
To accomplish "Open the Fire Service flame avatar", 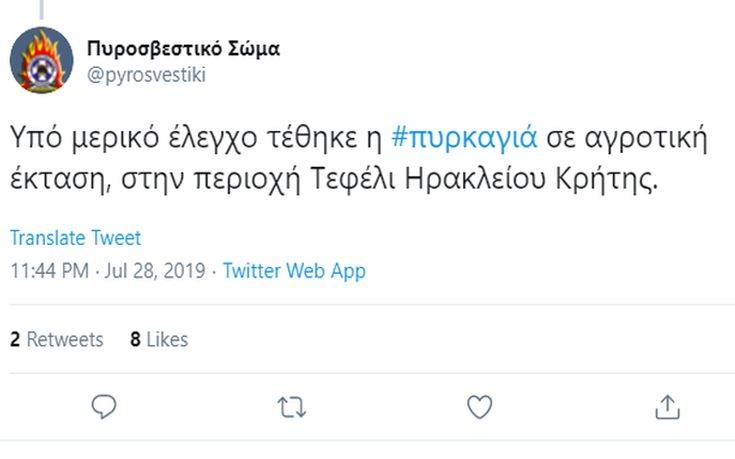I will tap(41, 59).
